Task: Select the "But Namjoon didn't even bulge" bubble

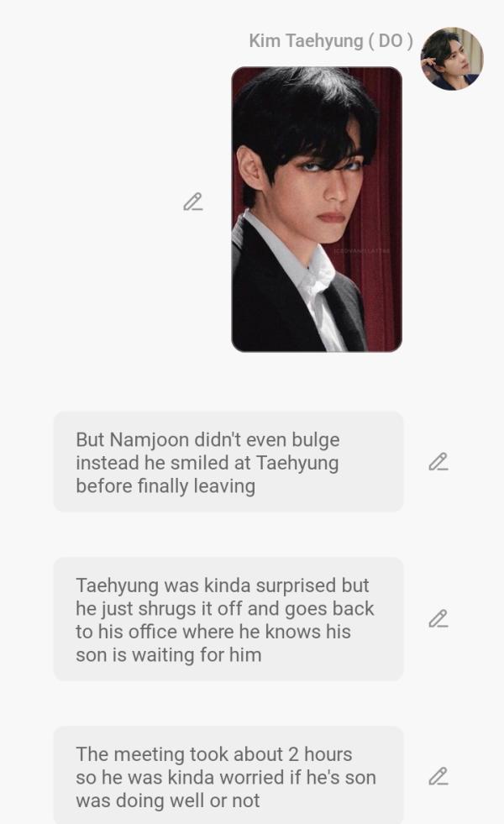Action: coord(228,461)
